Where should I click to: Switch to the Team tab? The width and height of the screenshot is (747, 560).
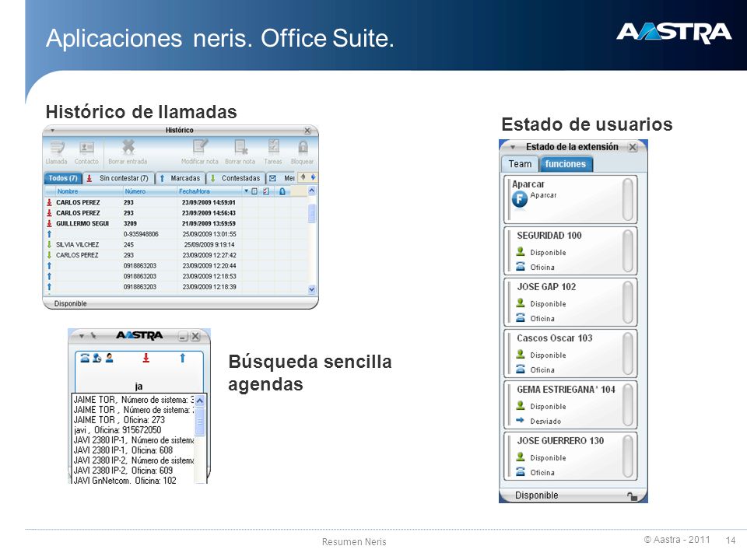(x=520, y=164)
